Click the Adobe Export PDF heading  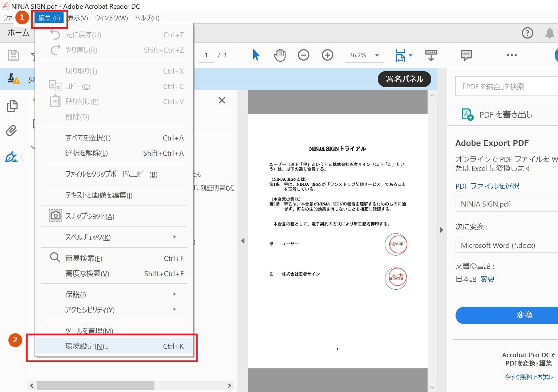coord(492,143)
